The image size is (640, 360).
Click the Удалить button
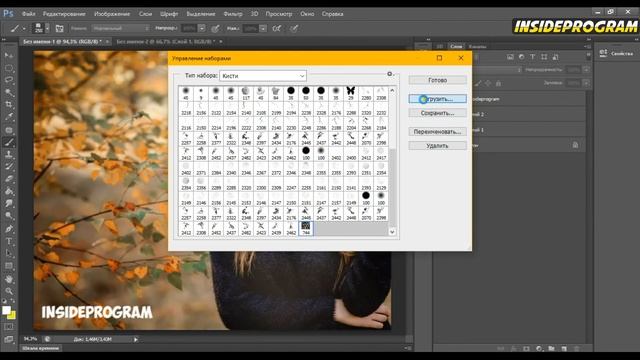tap(438, 146)
